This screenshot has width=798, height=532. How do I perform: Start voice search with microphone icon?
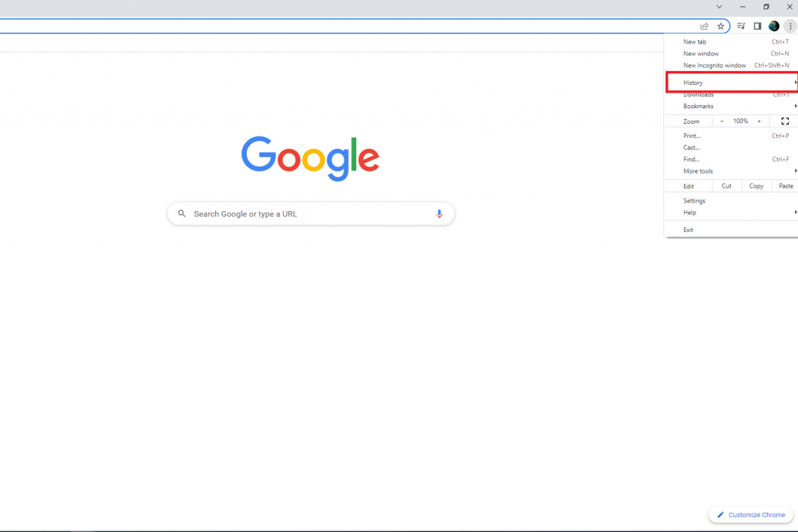[x=440, y=214]
